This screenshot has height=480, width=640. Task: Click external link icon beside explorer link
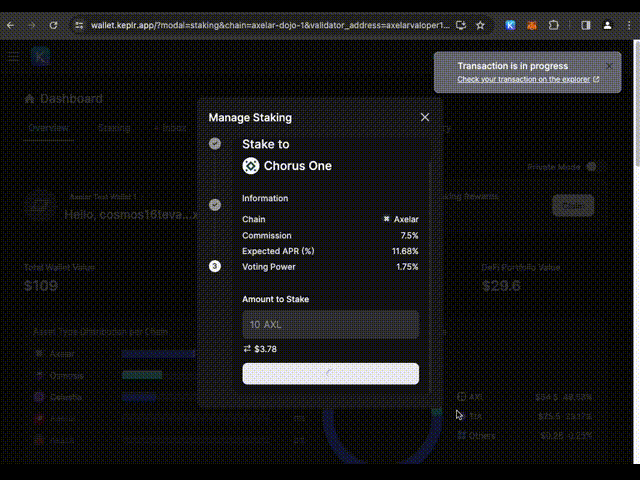click(596, 79)
